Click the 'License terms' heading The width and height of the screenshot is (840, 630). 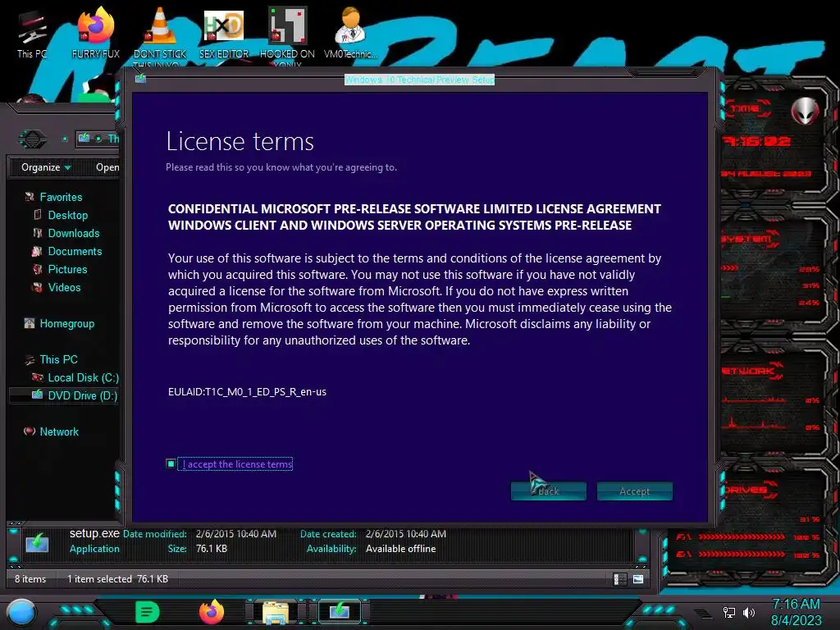240,141
